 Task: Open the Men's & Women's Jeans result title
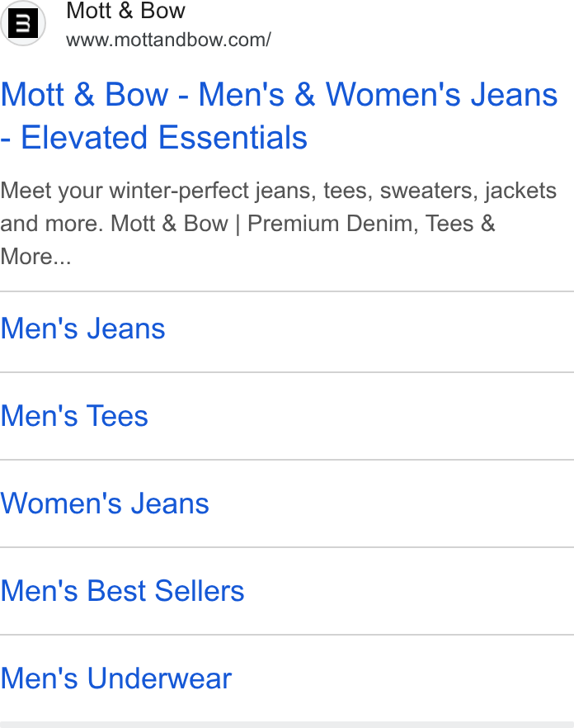[x=279, y=116]
